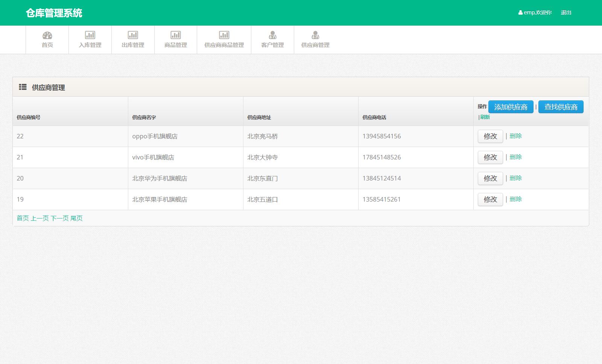Screen dimensions: 602x364
Task: Click the user icon beside emp,欢迎你
Action: click(x=520, y=13)
